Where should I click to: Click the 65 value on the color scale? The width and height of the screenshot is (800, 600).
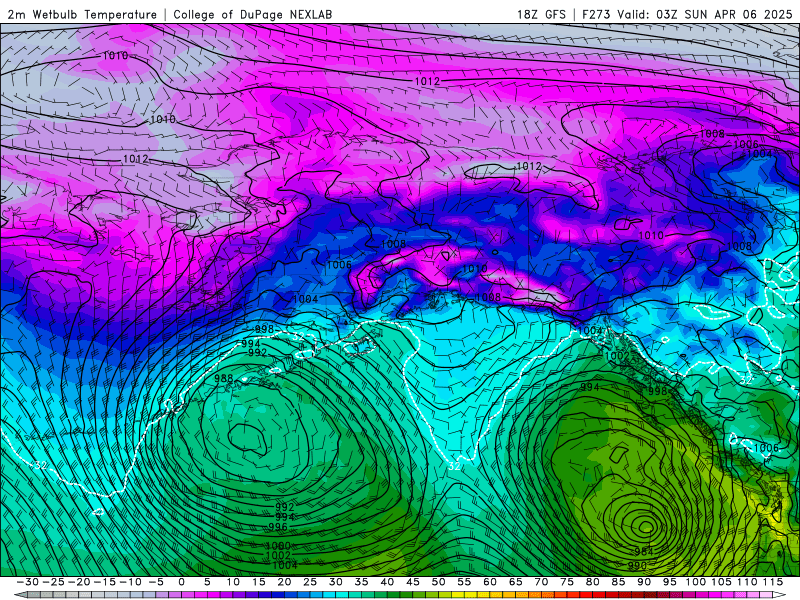coord(515,582)
